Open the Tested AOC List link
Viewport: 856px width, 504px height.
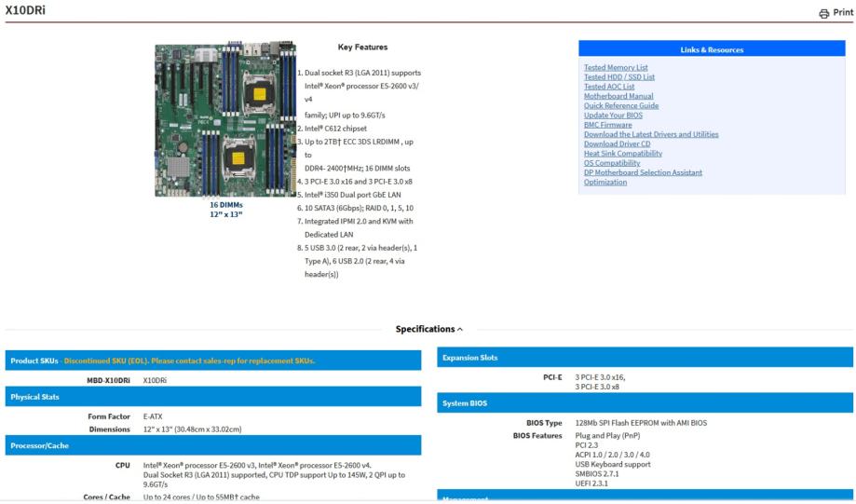click(609, 87)
